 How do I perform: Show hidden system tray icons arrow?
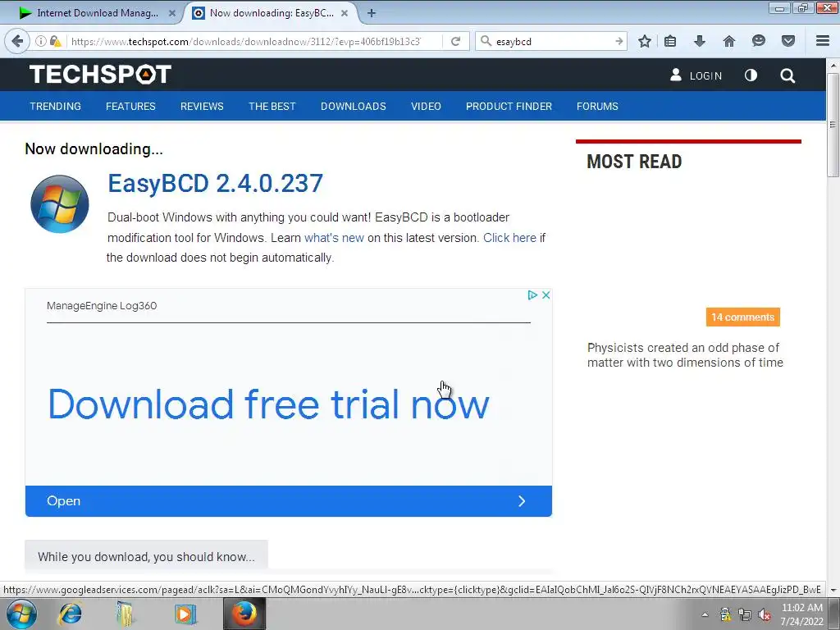(x=705, y=614)
